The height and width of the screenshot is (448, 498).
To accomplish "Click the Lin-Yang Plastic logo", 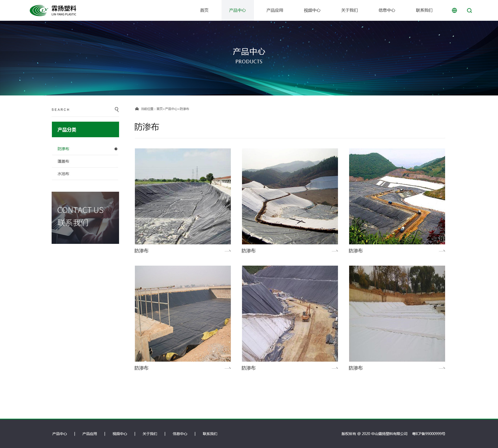I will click(x=53, y=10).
